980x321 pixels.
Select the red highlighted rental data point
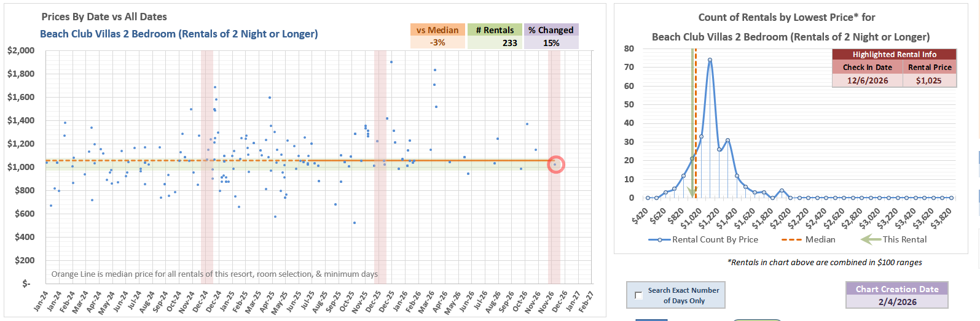click(555, 164)
